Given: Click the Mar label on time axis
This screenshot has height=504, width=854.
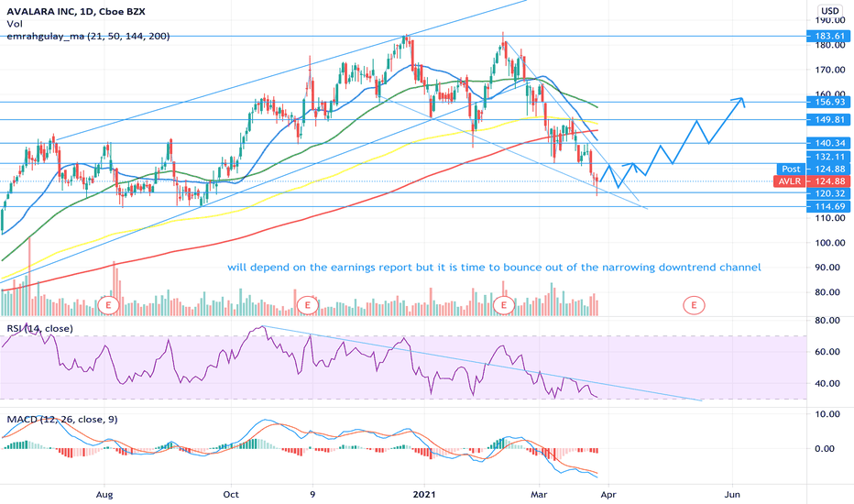Looking at the screenshot, I should pyautogui.click(x=539, y=495).
